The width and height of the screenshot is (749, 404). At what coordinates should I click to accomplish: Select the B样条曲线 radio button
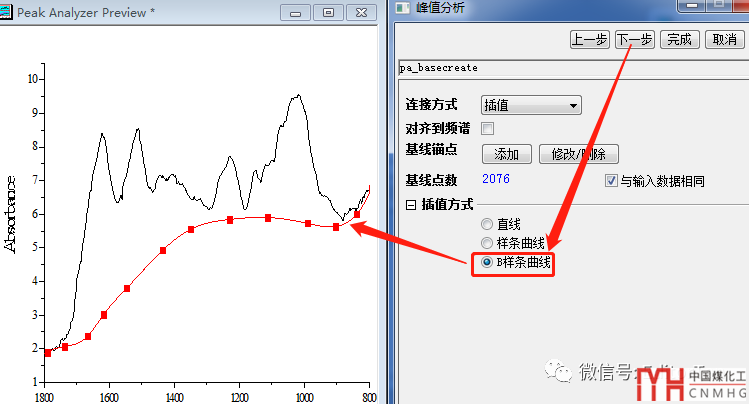487,262
